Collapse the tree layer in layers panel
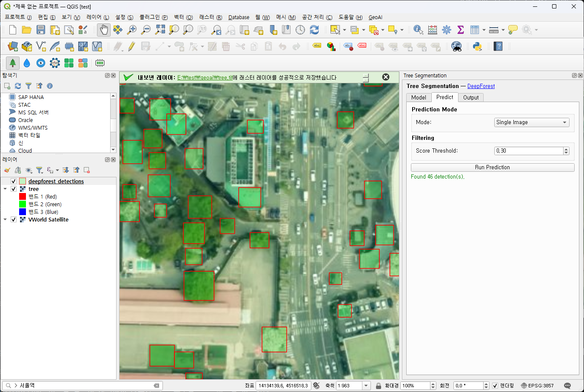The height and width of the screenshot is (392, 584). [5, 189]
